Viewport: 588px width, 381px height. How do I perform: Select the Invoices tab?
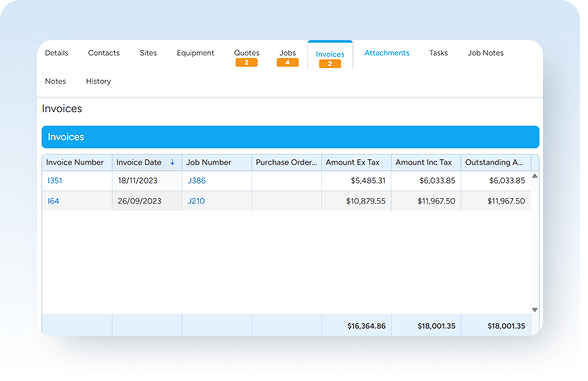[330, 54]
